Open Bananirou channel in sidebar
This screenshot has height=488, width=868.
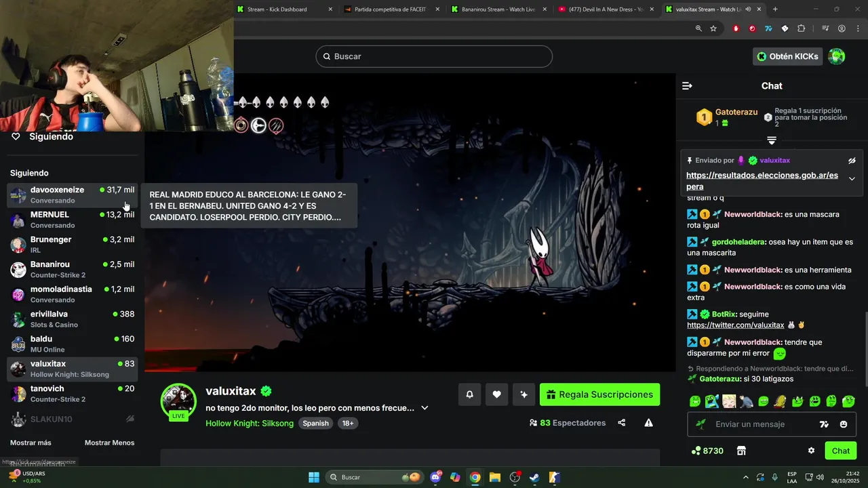pyautogui.click(x=73, y=270)
